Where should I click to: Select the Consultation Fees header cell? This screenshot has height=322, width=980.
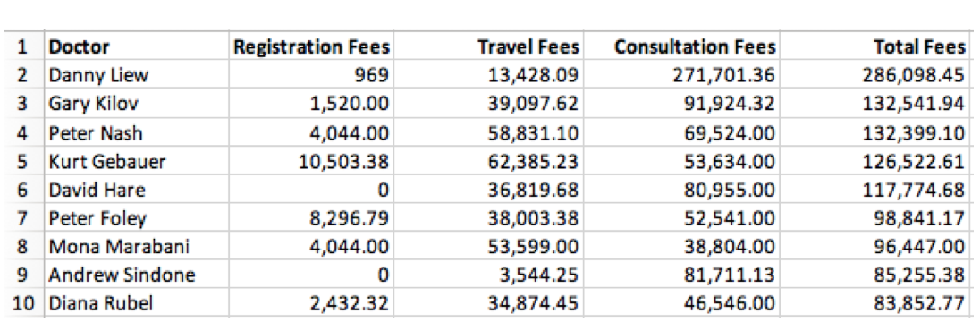pyautogui.click(x=681, y=47)
